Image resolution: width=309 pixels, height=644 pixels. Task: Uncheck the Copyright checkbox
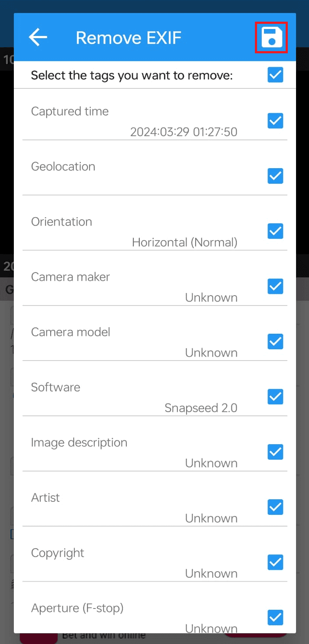[275, 563]
